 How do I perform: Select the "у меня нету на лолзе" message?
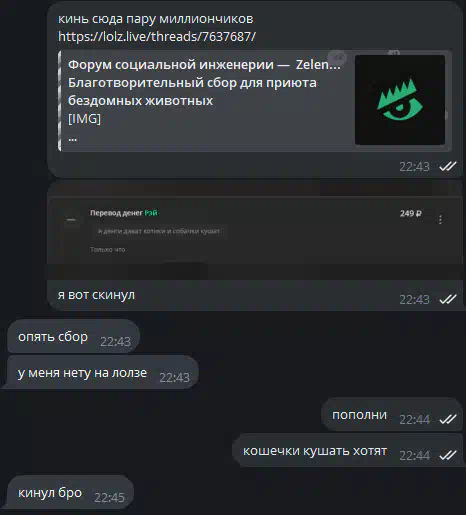pos(103,373)
